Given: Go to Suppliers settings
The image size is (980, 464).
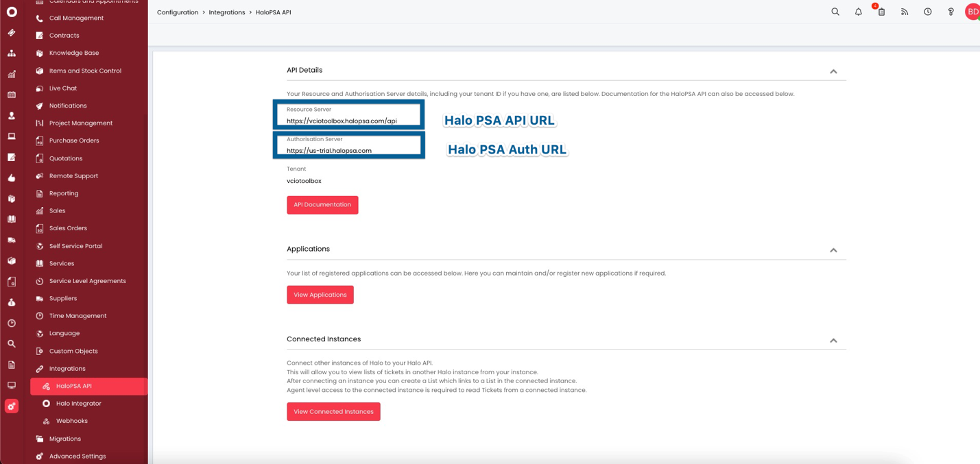Looking at the screenshot, I should (x=63, y=299).
